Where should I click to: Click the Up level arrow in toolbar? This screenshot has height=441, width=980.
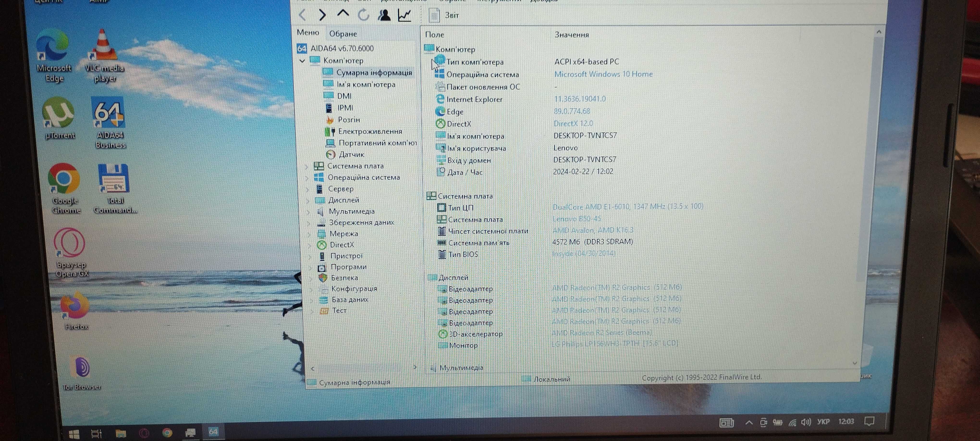click(x=343, y=14)
